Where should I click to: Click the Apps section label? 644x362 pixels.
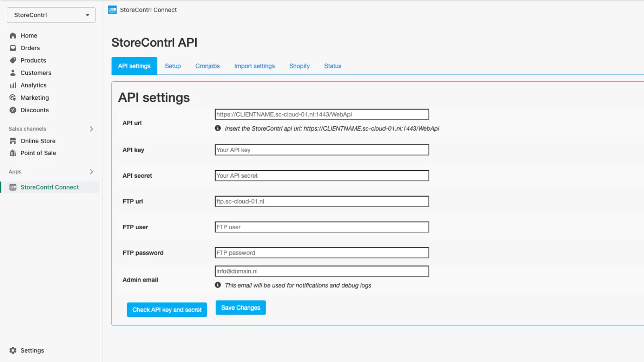point(15,172)
